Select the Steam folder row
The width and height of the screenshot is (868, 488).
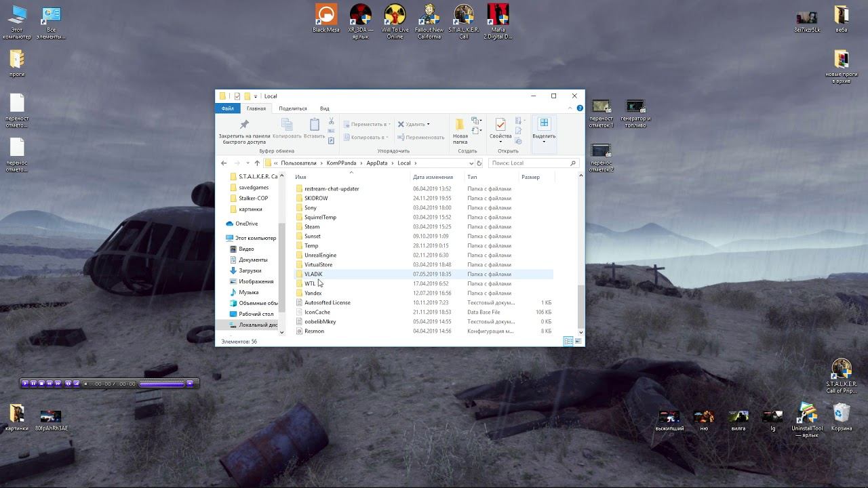(423, 226)
